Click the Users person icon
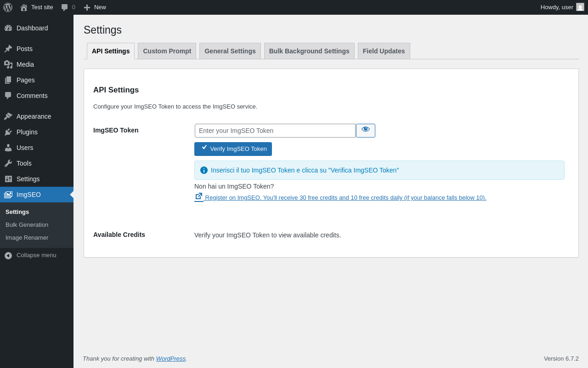This screenshot has width=588, height=368. [8, 148]
